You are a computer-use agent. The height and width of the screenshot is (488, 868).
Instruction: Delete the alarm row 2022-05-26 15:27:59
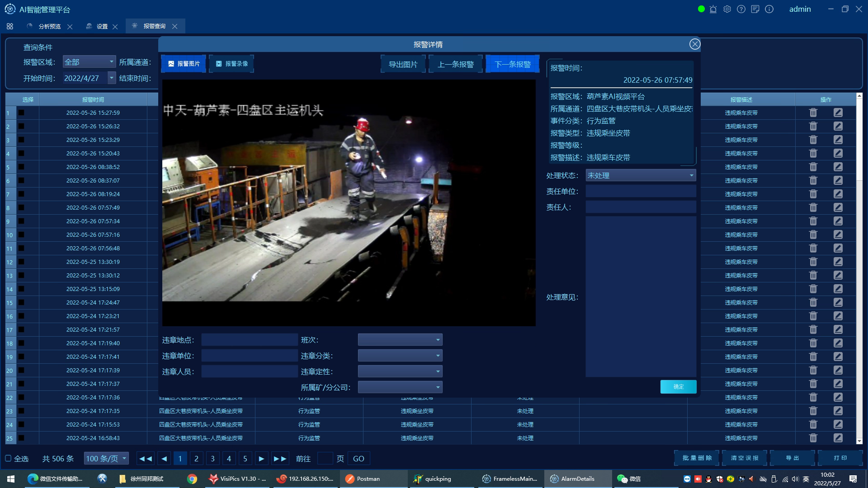[813, 113]
